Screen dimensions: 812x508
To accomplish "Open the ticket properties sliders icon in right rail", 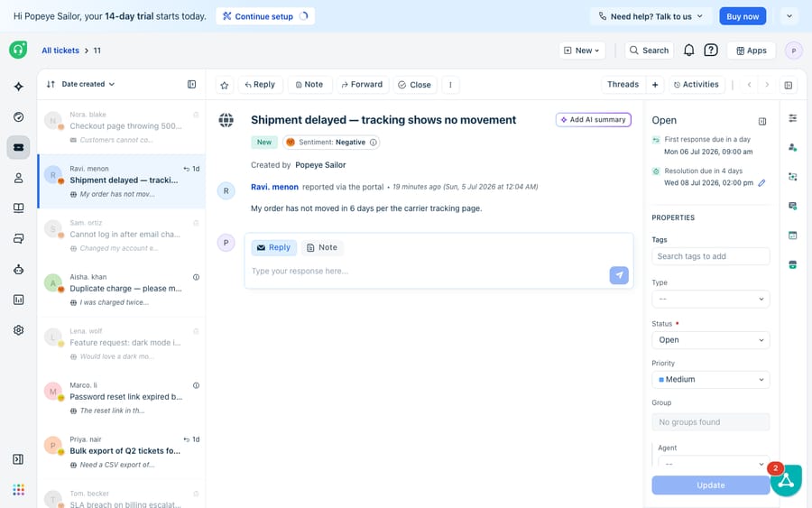I will (x=793, y=118).
